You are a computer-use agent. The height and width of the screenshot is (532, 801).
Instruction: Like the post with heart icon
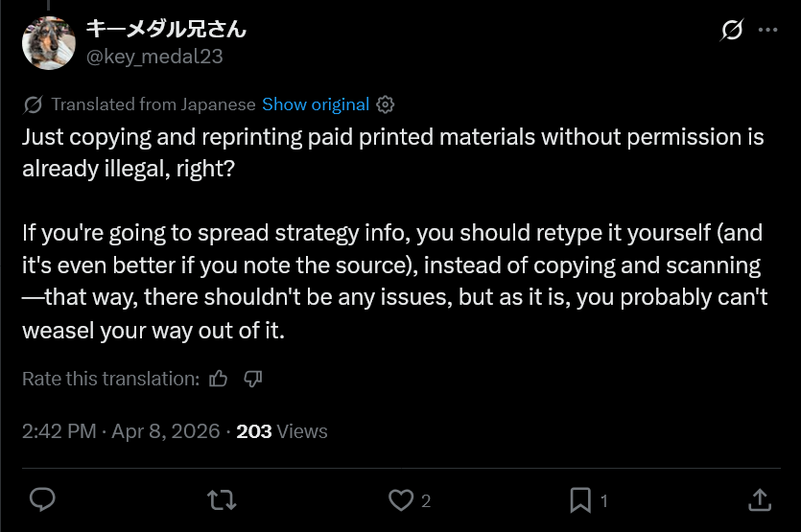(400, 499)
